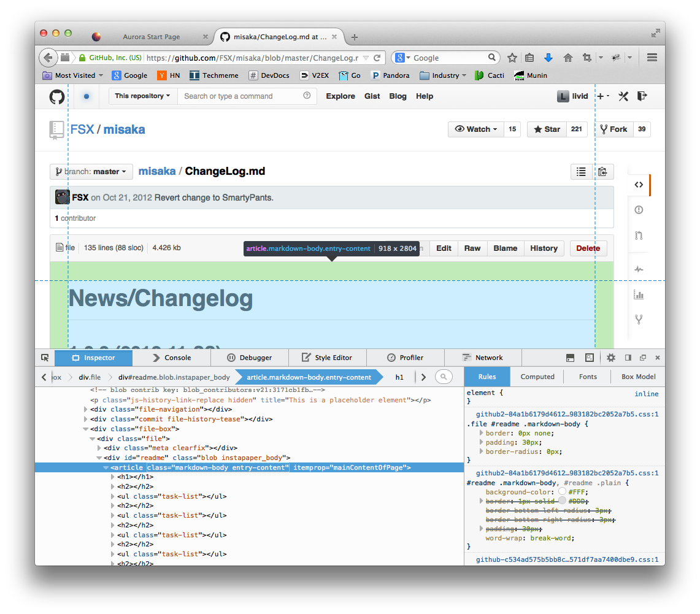Toggle devtools dock to side button
This screenshot has height=614, width=700.
point(628,358)
